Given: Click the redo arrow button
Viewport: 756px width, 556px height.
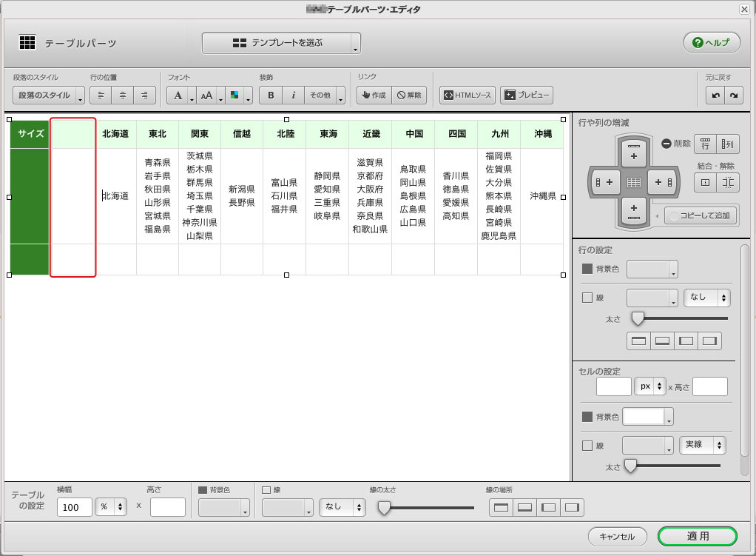Looking at the screenshot, I should (x=734, y=95).
